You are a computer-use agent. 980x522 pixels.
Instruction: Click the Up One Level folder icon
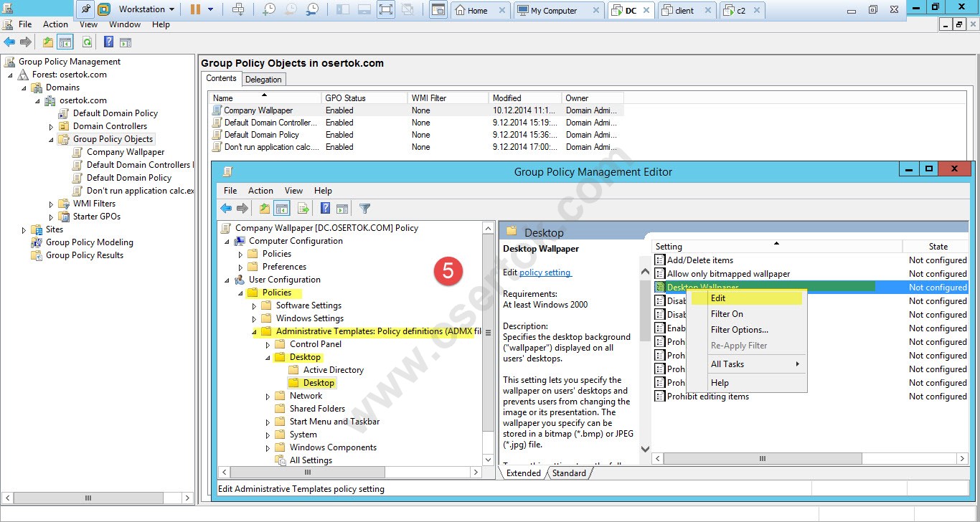coord(265,208)
